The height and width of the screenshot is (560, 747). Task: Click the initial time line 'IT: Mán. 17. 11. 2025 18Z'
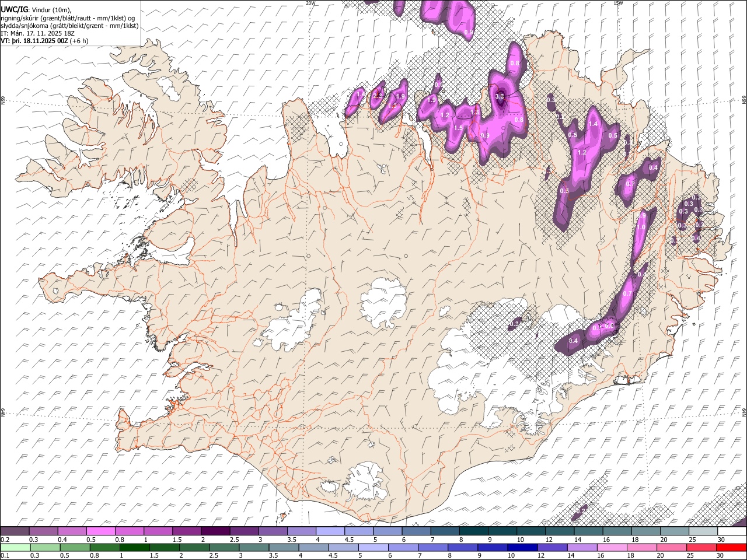(x=38, y=33)
